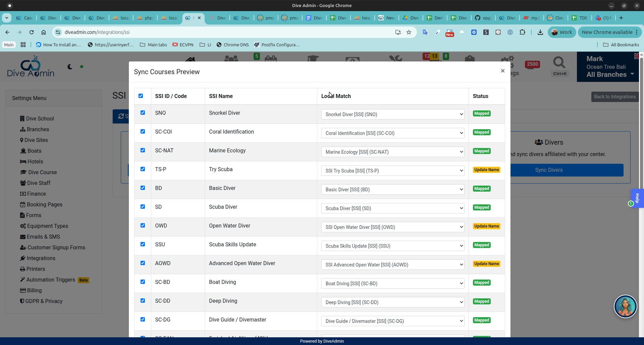Open Dive Sites settings
The width and height of the screenshot is (644, 345).
click(x=34, y=140)
